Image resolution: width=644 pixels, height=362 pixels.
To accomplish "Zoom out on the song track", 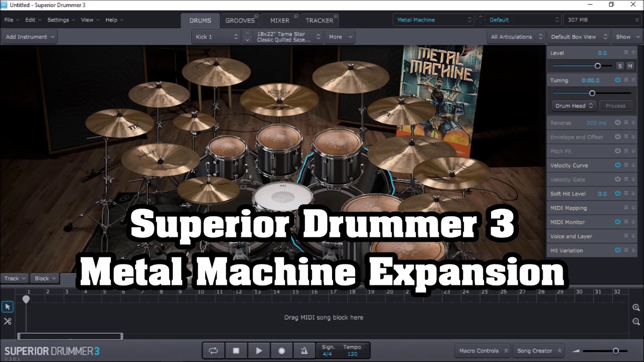I will (x=636, y=321).
